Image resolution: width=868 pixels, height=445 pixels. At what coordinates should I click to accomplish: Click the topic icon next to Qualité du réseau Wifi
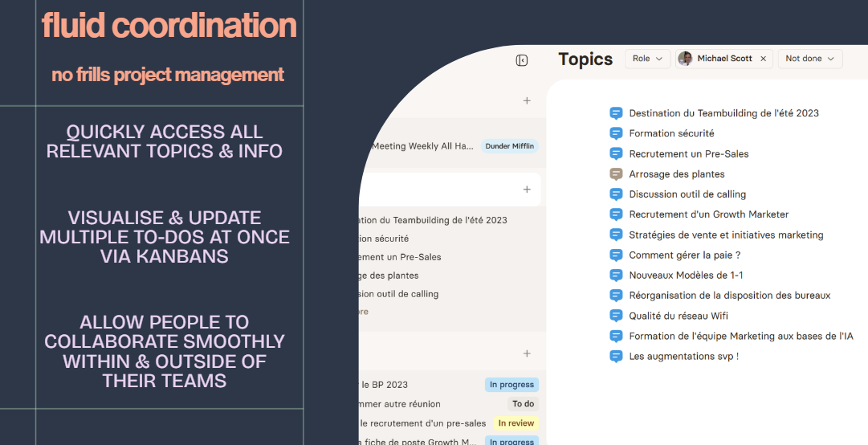click(616, 316)
